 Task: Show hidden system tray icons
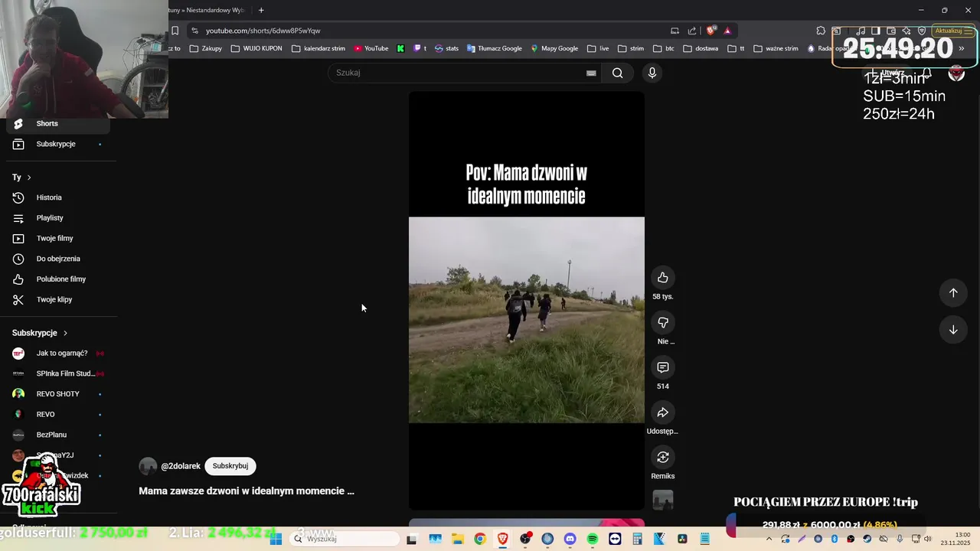(x=769, y=539)
